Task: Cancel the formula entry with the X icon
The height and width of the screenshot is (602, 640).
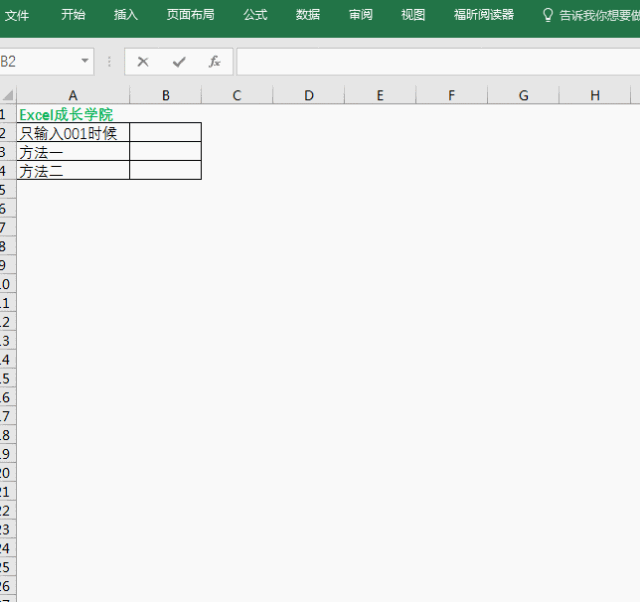Action: coord(143,62)
